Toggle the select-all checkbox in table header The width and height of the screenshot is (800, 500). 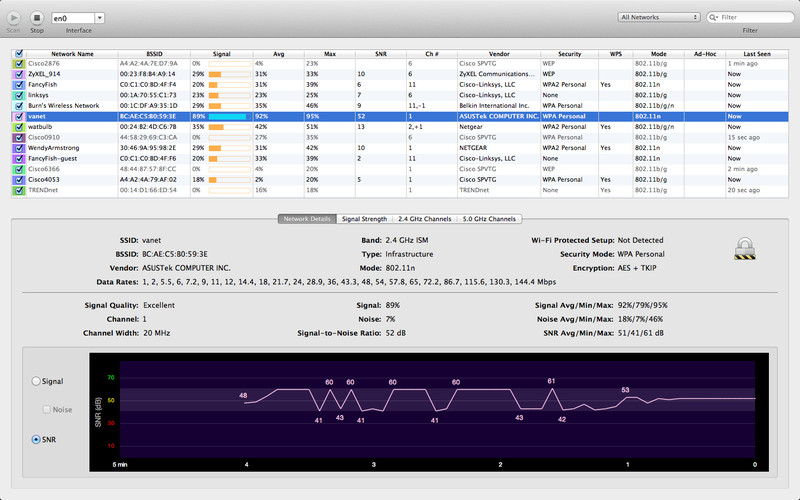tap(19, 54)
